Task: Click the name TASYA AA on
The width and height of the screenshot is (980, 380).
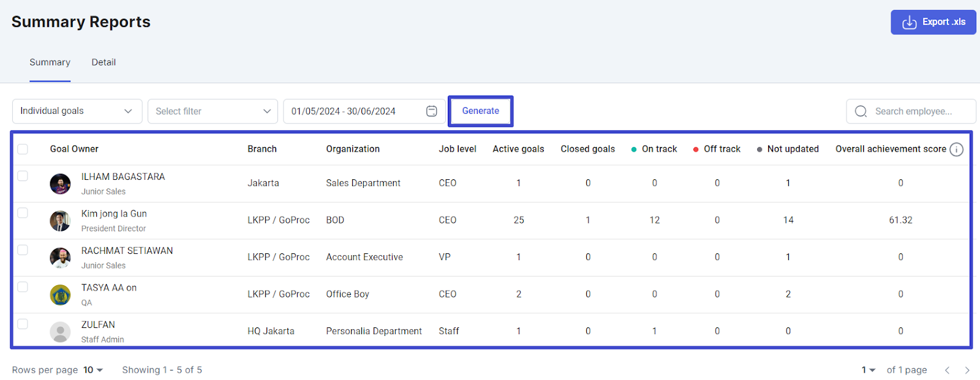Action: click(x=109, y=288)
